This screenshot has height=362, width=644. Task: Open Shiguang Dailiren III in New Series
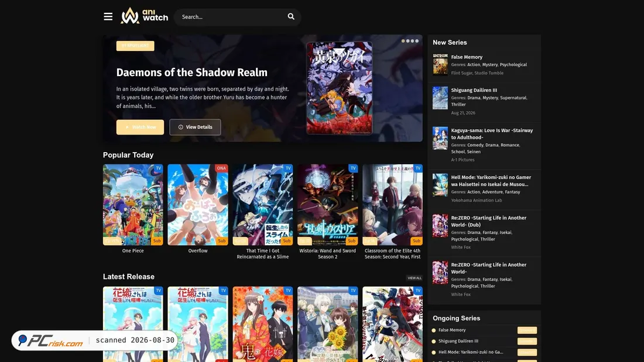point(474,90)
